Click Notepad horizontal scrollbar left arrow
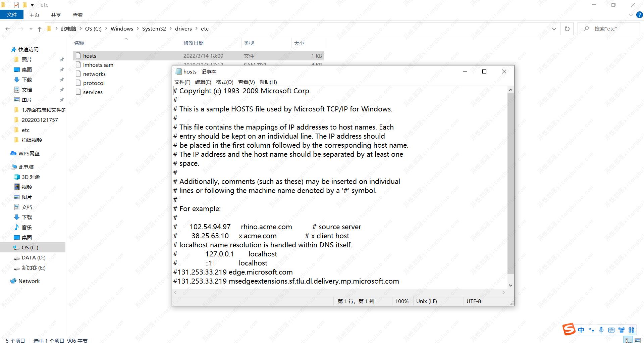This screenshot has height=343, width=644. click(175, 293)
